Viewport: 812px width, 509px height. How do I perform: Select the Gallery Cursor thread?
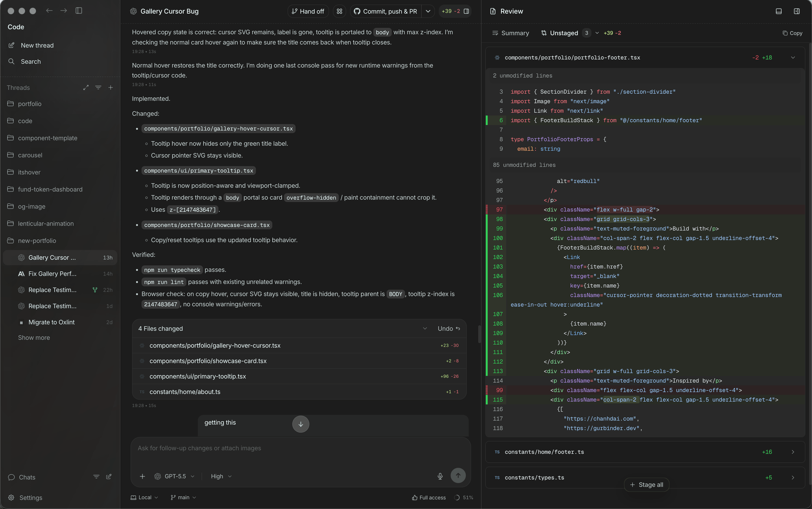coord(60,257)
